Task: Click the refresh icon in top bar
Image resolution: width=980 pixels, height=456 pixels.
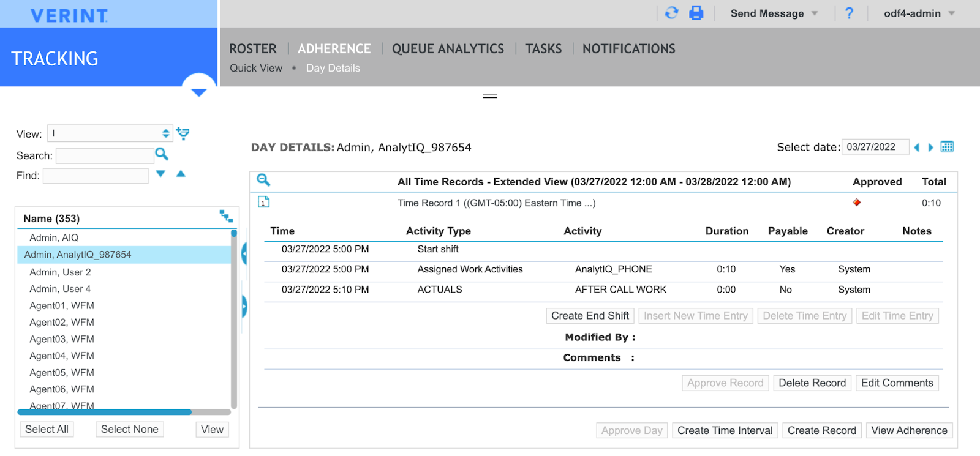Action: click(x=671, y=13)
